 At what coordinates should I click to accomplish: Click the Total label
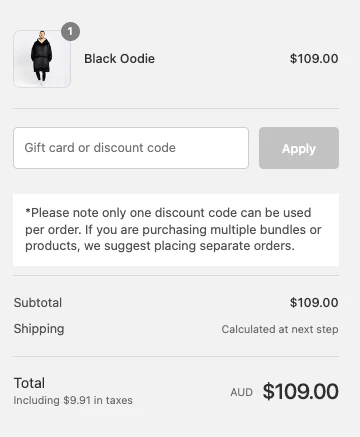click(x=29, y=383)
